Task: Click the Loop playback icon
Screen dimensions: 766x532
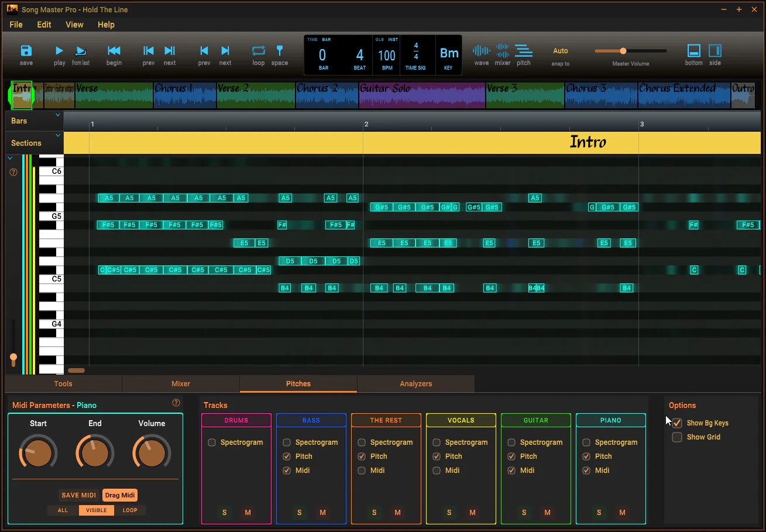Action: [258, 52]
